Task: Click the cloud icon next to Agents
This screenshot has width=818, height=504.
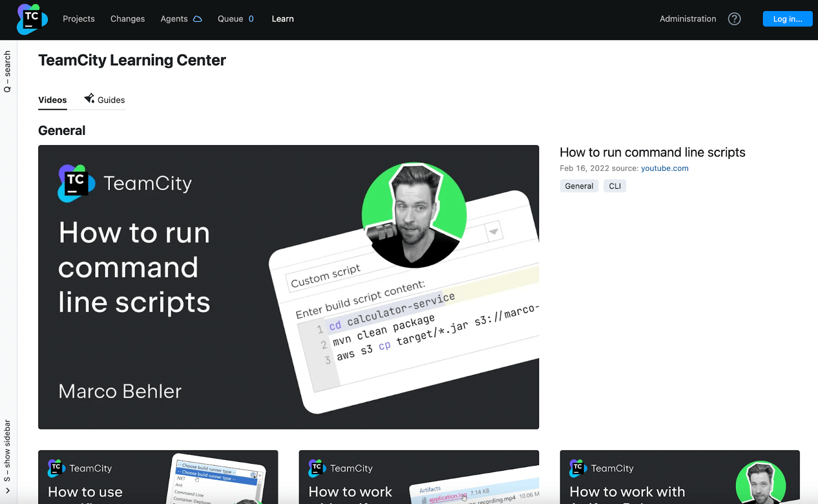Action: coord(197,19)
